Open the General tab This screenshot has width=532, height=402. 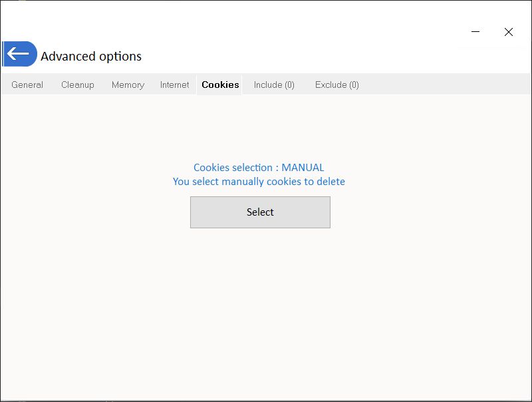pos(27,85)
